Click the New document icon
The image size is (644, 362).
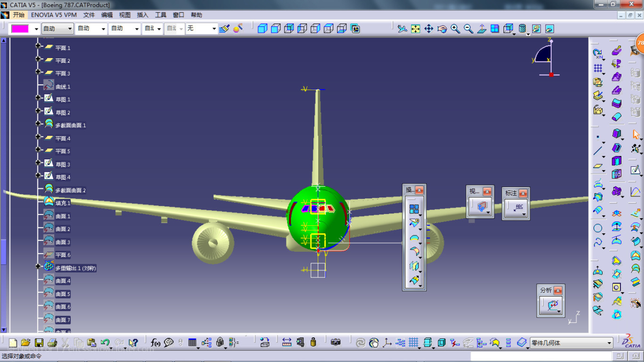click(13, 342)
